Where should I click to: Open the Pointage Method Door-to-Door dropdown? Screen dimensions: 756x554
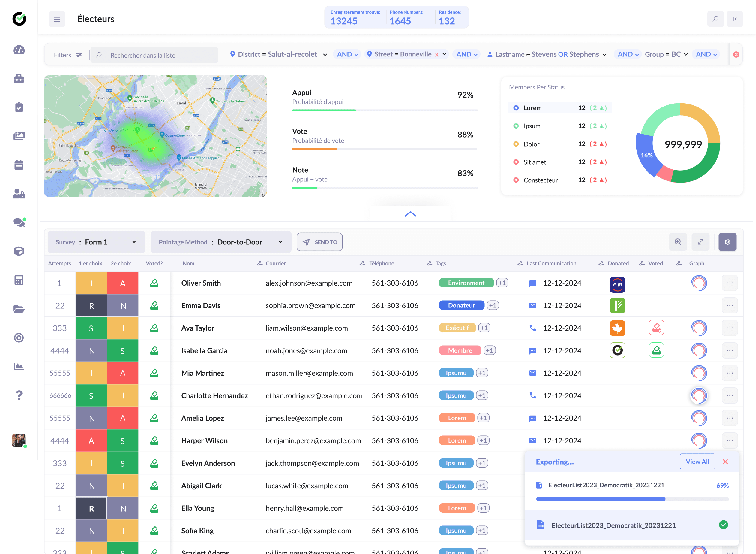tap(221, 242)
